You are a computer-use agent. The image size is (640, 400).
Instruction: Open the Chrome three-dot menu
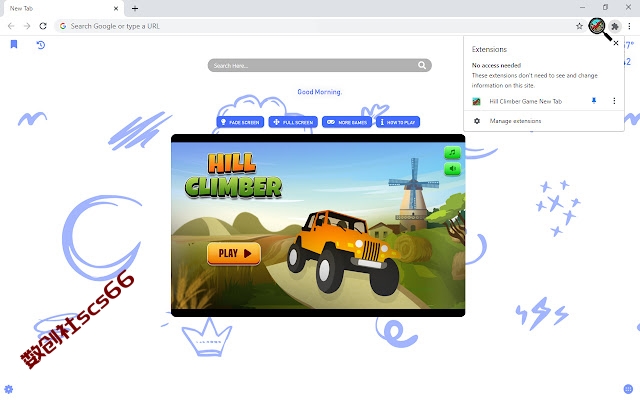[629, 26]
